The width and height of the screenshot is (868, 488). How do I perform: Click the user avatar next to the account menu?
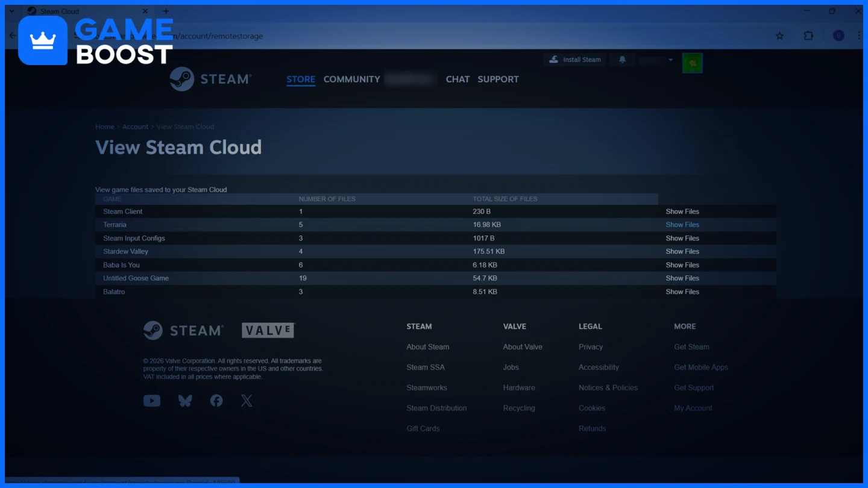pyautogui.click(x=692, y=62)
